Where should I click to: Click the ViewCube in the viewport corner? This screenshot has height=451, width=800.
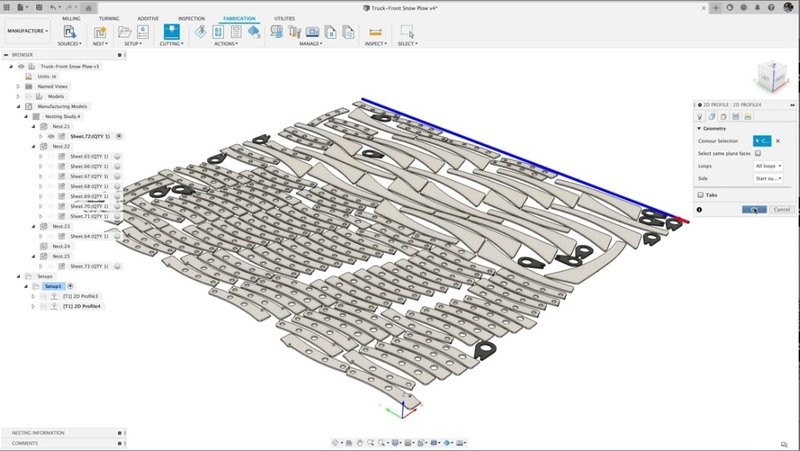pyautogui.click(x=770, y=76)
